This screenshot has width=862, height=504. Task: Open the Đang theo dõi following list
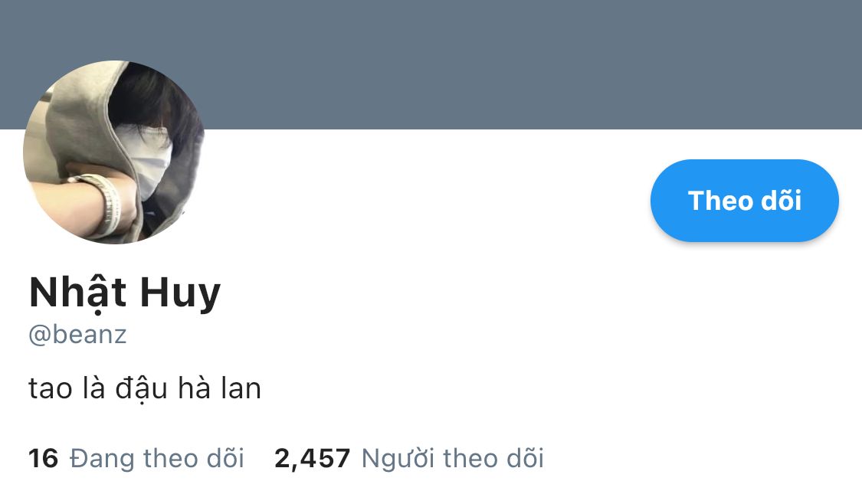pyautogui.click(x=136, y=458)
